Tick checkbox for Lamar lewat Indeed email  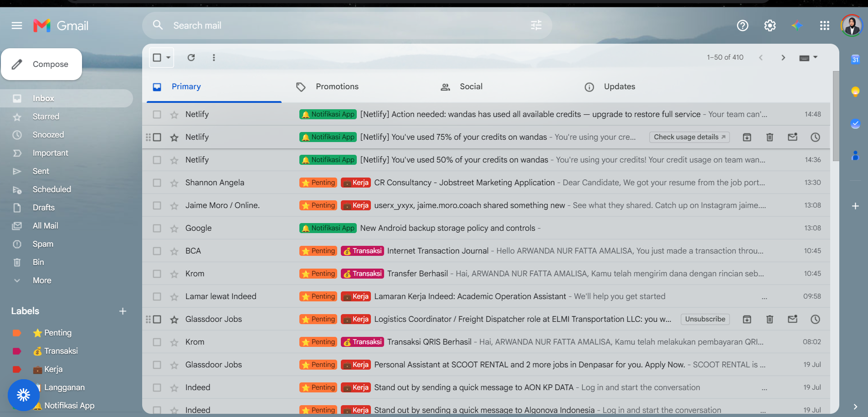pyautogui.click(x=157, y=297)
